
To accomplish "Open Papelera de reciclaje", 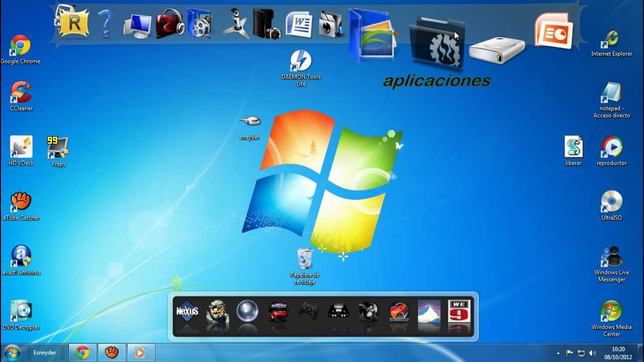I will click(305, 266).
